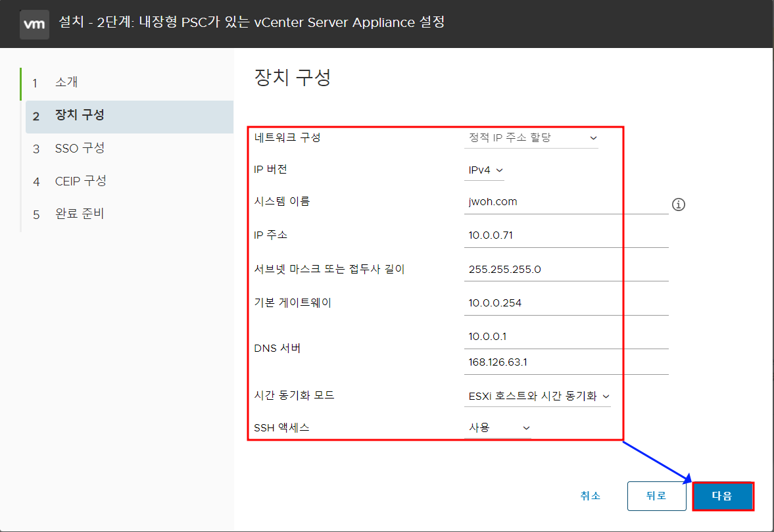Screen dimensions: 774x532
Task: Go to step 4 CEIP 구성
Action: point(130,181)
